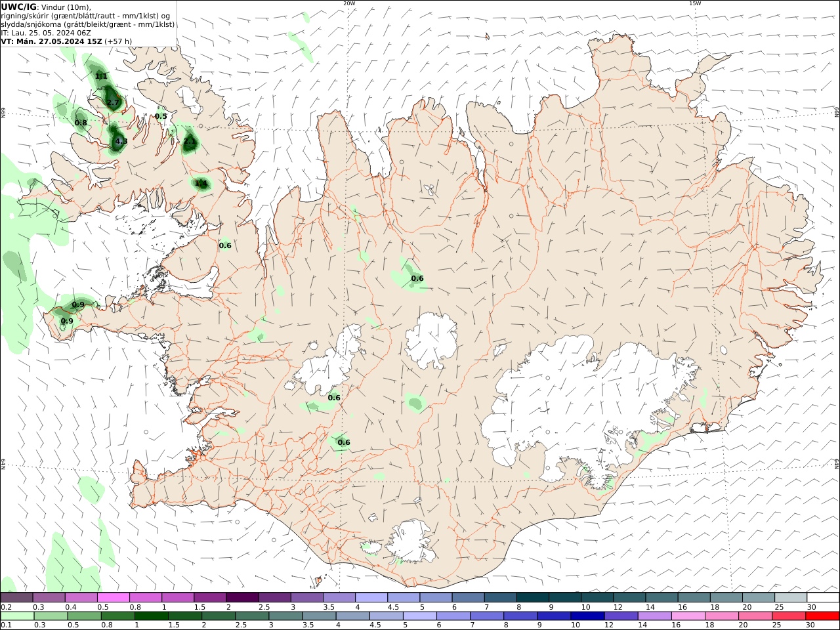Click the 0.2 label in the upper legend
840x630 pixels.
[6, 607]
